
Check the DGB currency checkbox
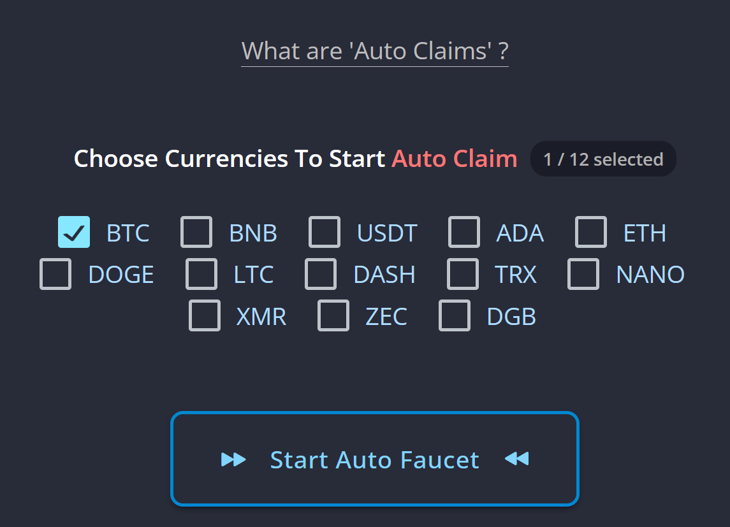455,316
